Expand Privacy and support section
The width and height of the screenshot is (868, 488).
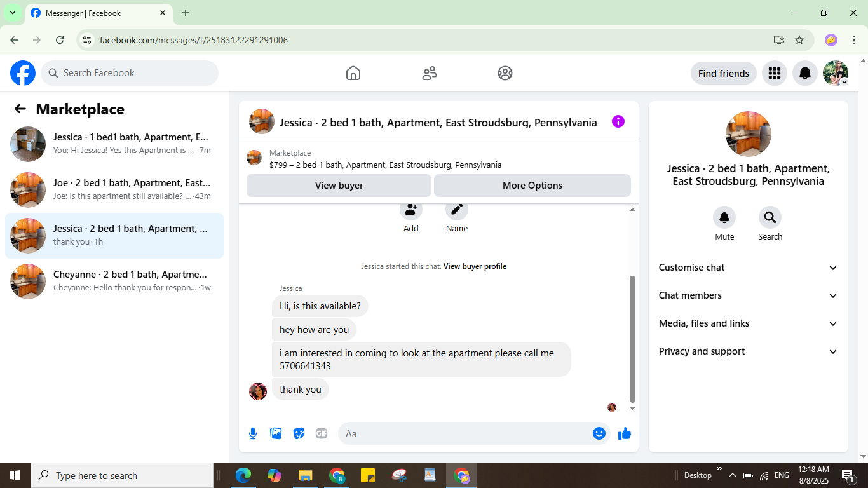point(749,351)
